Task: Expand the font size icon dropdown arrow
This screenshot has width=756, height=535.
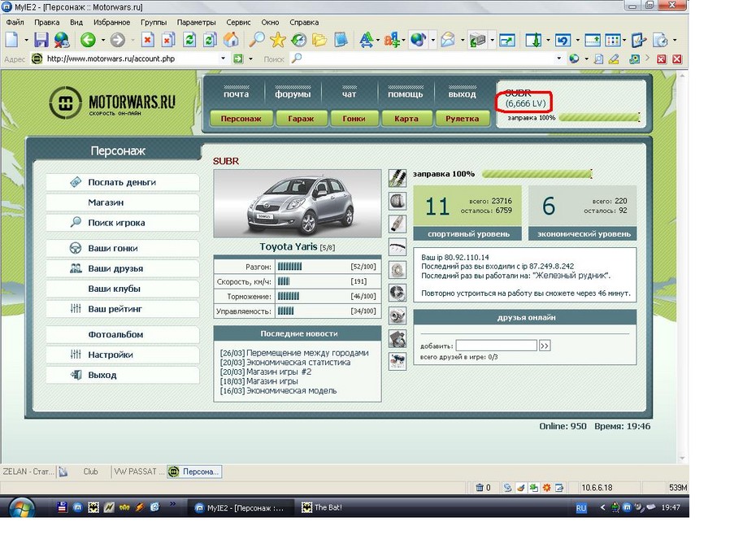Action: (378, 41)
